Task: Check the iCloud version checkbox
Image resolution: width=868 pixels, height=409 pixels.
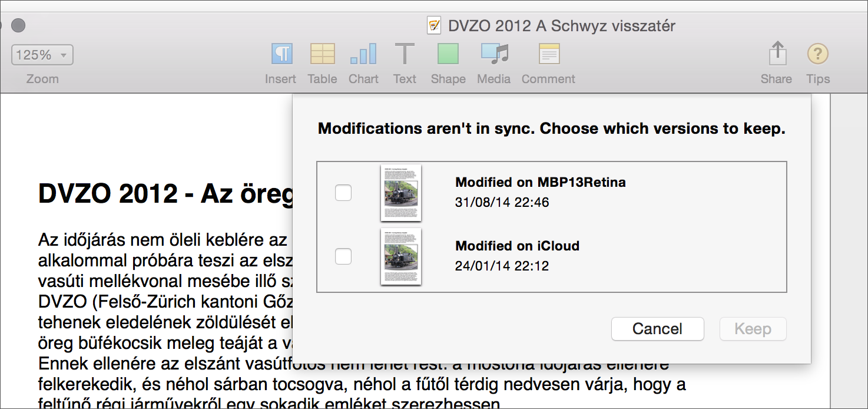Action: pos(343,256)
